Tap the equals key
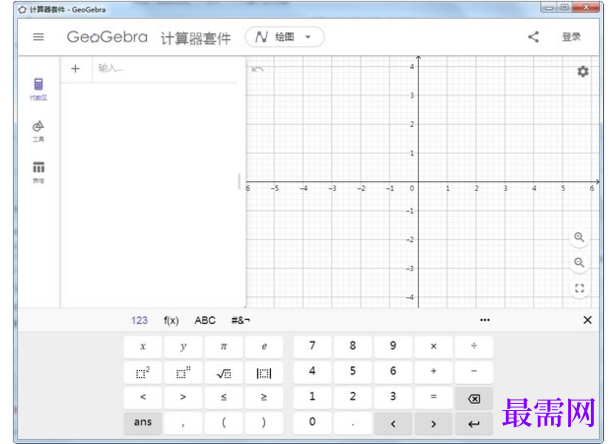614x444 pixels. tap(433, 397)
